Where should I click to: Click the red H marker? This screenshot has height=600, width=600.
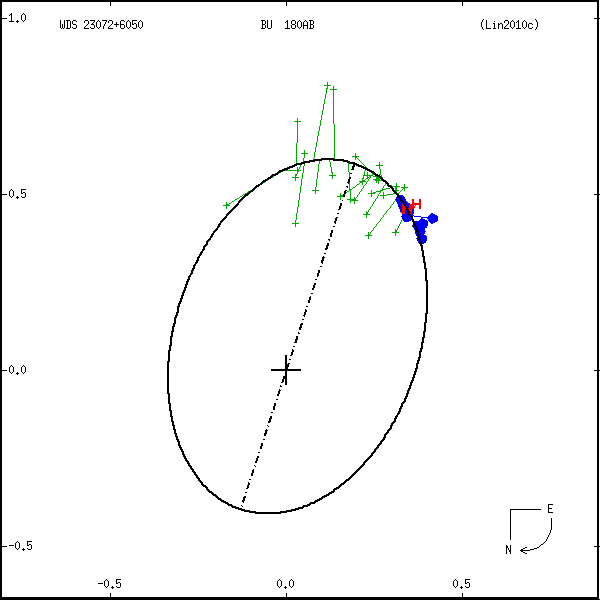(x=416, y=204)
